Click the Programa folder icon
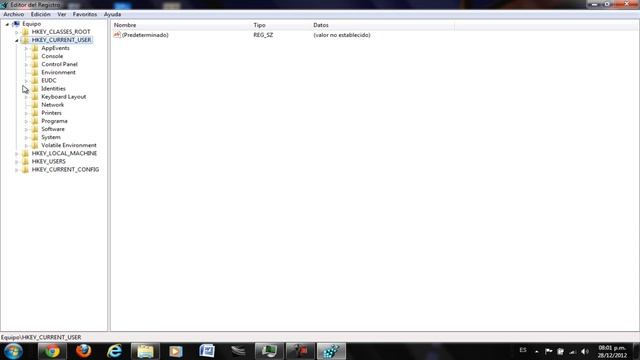This screenshot has height=360, width=640. tap(35, 121)
